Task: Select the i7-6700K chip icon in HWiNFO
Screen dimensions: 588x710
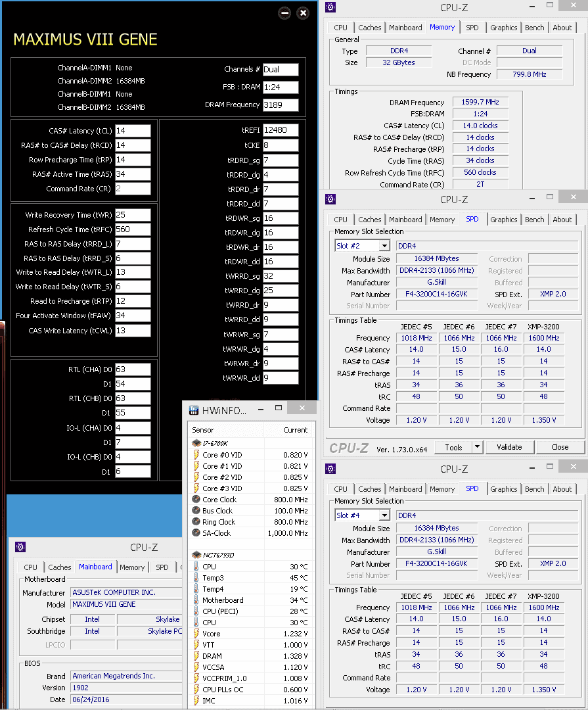Action: point(196,443)
